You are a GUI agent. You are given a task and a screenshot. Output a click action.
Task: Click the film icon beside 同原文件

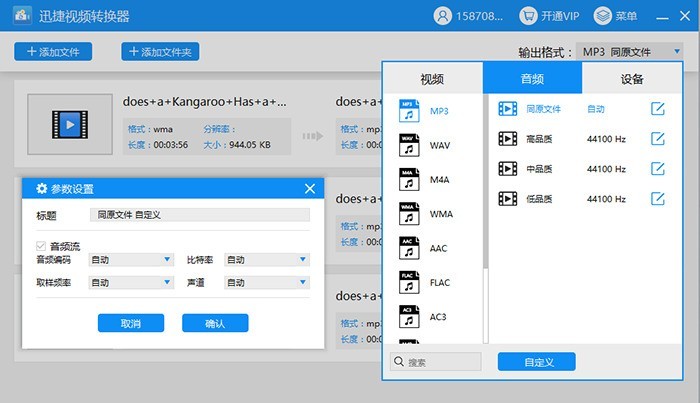pos(508,108)
